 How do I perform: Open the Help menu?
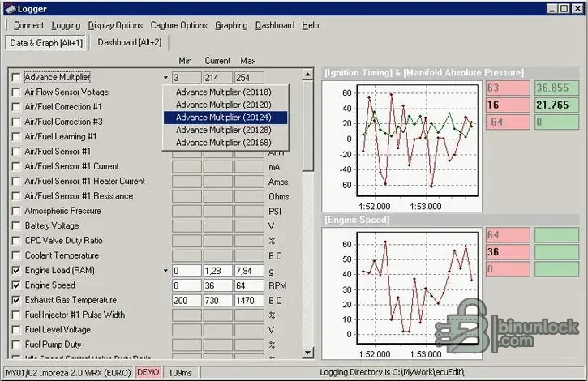(310, 25)
